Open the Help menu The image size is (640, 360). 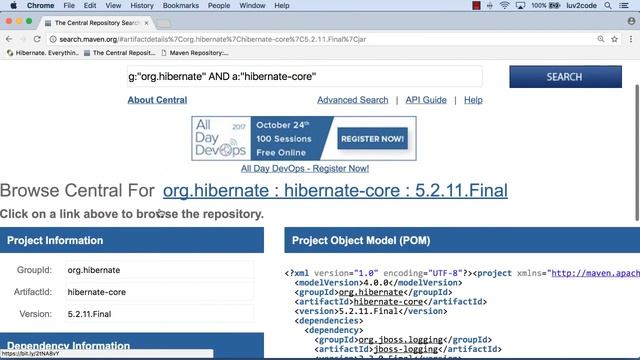tap(282, 5)
